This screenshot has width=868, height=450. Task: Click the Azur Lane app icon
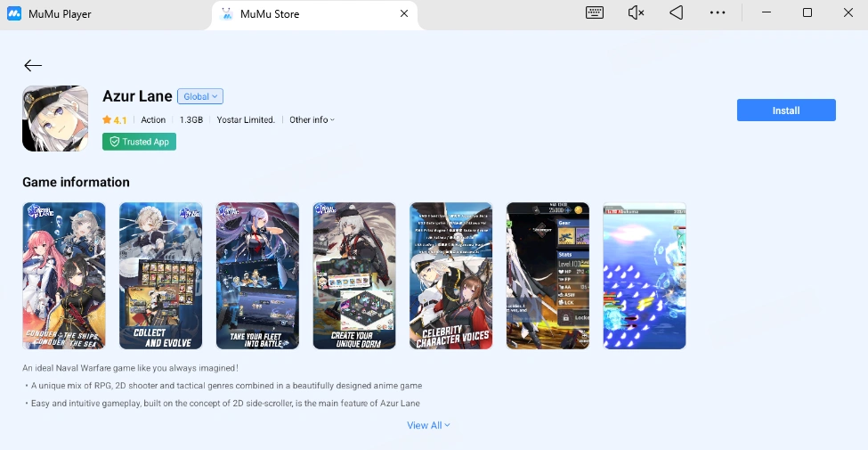pos(55,119)
